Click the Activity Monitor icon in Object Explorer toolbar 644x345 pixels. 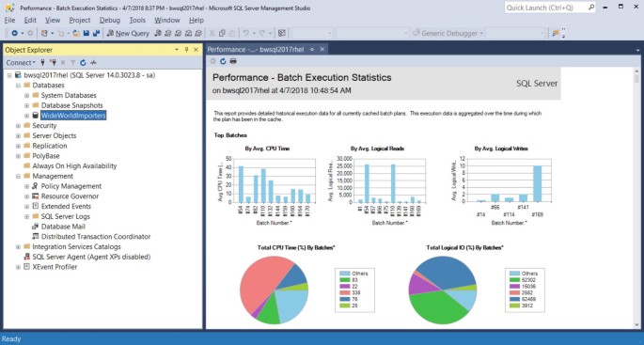click(x=94, y=63)
